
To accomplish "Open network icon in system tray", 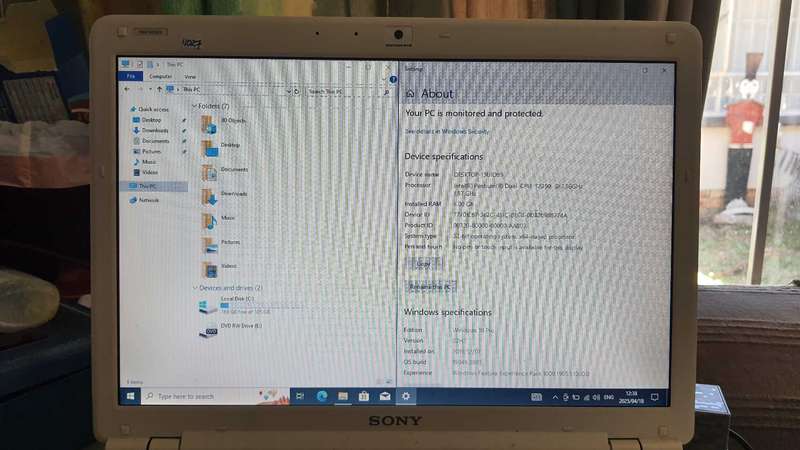I will click(586, 397).
